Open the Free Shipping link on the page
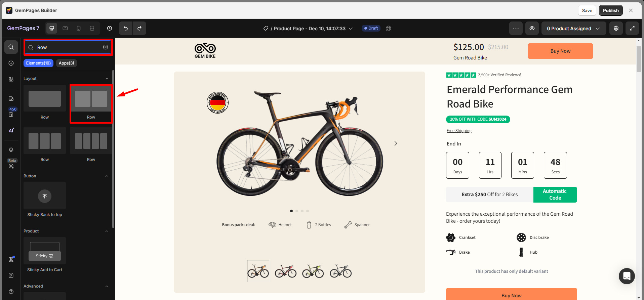Screen dimensions: 644x300 [x=459, y=130]
